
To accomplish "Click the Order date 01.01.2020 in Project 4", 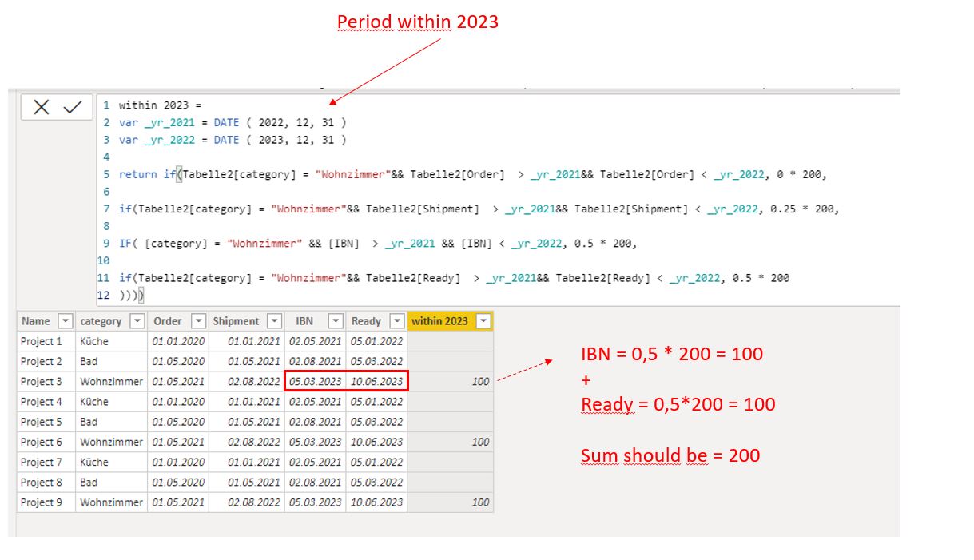I will point(178,401).
